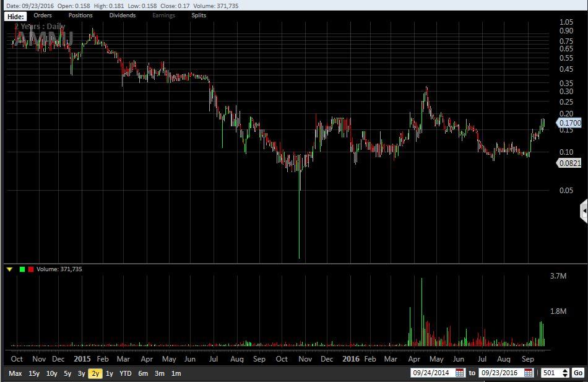This screenshot has width=588, height=382.
Task: Switch chart to 6m range
Action: tap(143, 373)
